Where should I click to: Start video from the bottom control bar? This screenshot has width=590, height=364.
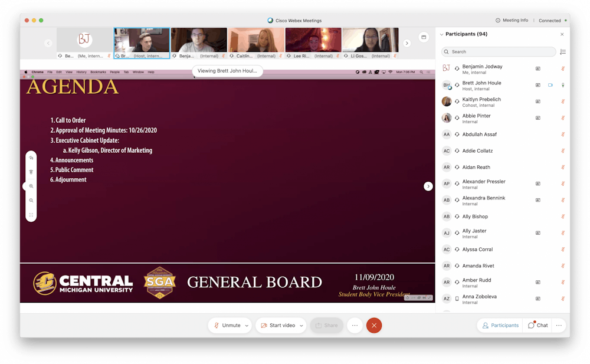278,325
